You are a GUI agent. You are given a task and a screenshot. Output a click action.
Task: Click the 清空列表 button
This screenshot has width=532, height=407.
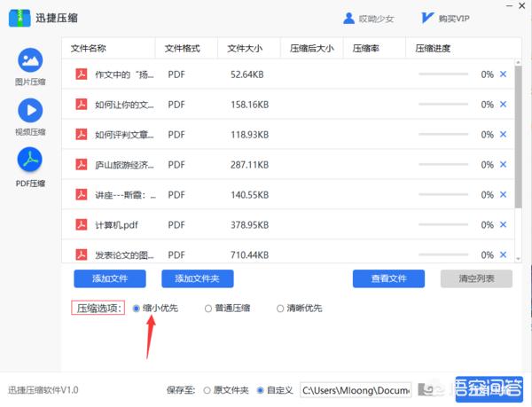[x=476, y=278]
